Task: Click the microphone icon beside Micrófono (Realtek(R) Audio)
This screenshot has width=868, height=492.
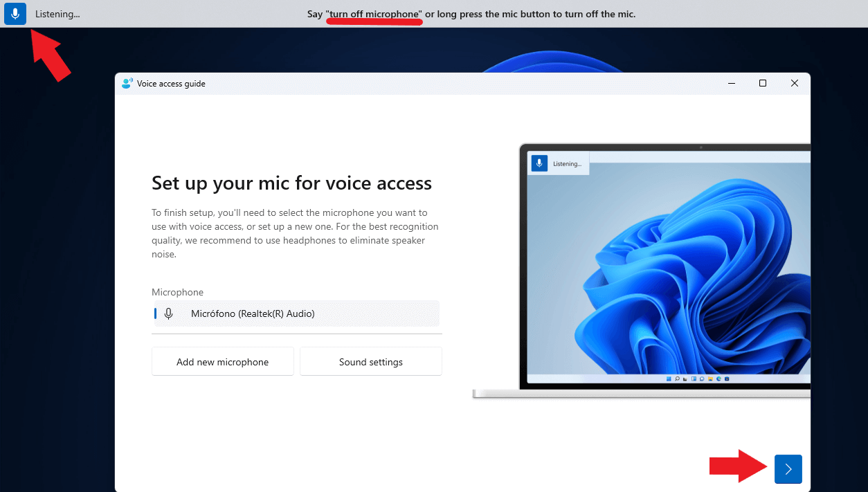Action: 168,313
